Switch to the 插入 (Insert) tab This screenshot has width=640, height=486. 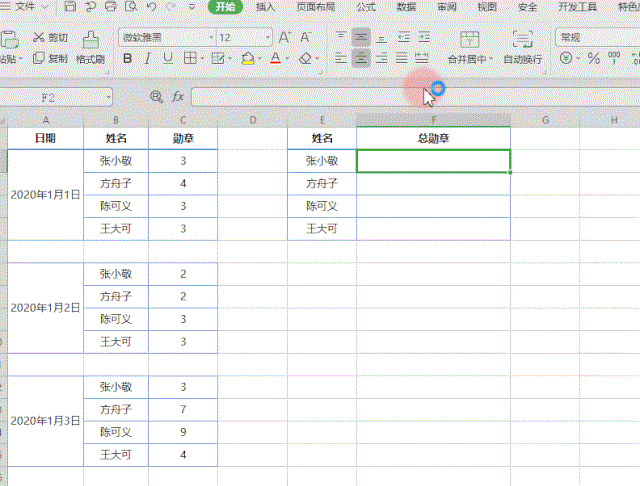point(266,7)
